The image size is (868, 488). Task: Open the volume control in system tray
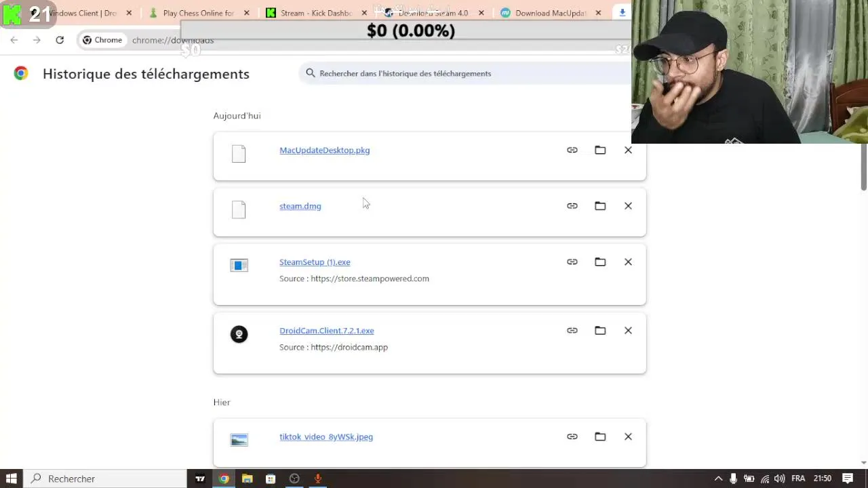tap(780, 479)
